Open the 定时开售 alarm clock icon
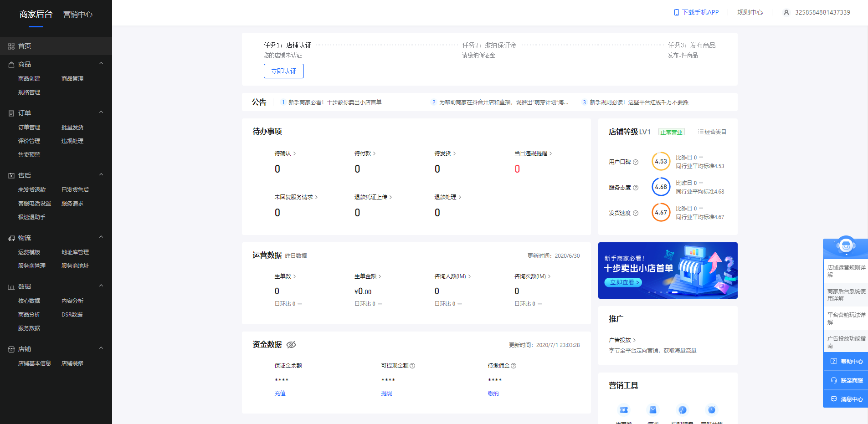 click(712, 410)
